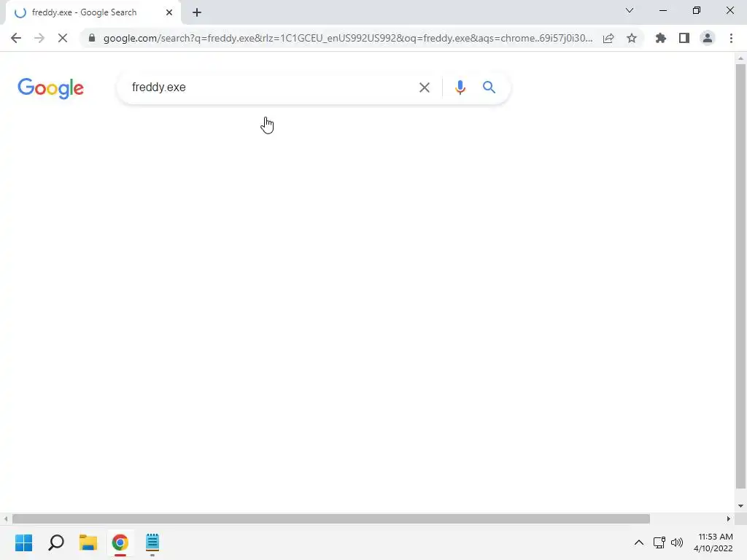This screenshot has width=747, height=560.
Task: Bookmark this page with the star icon
Action: pyautogui.click(x=632, y=38)
